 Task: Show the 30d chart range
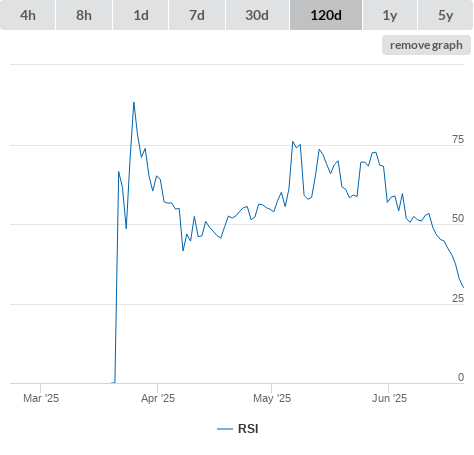257,15
